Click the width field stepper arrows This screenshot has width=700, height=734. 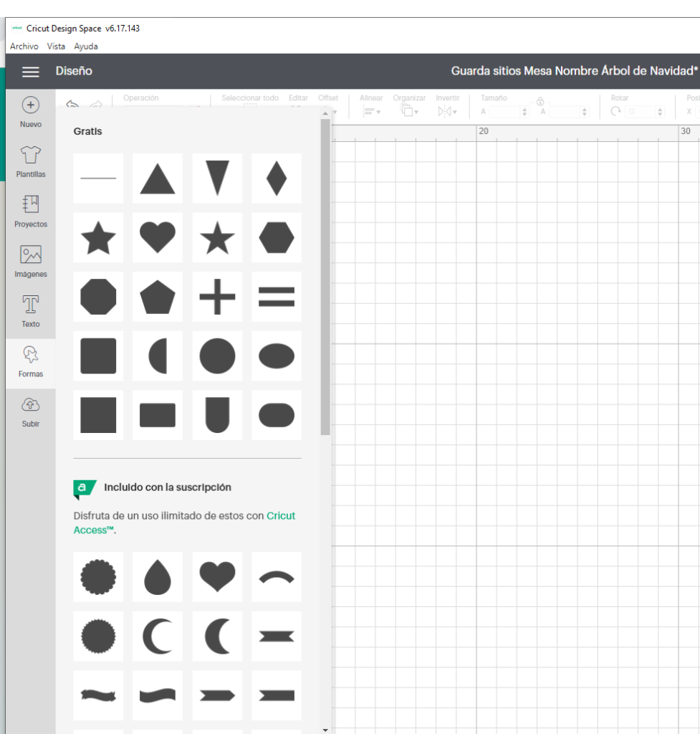(524, 111)
